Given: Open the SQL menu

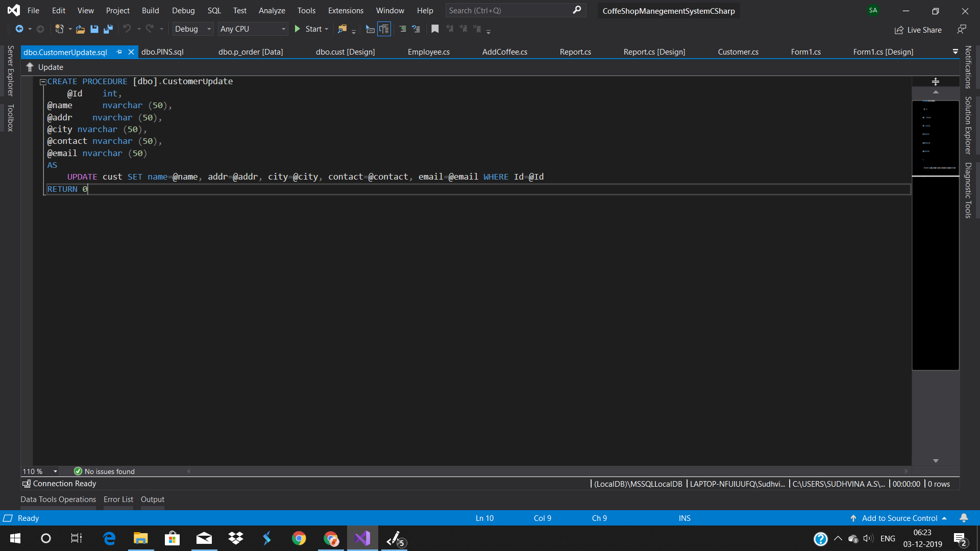Looking at the screenshot, I should pyautogui.click(x=214, y=10).
